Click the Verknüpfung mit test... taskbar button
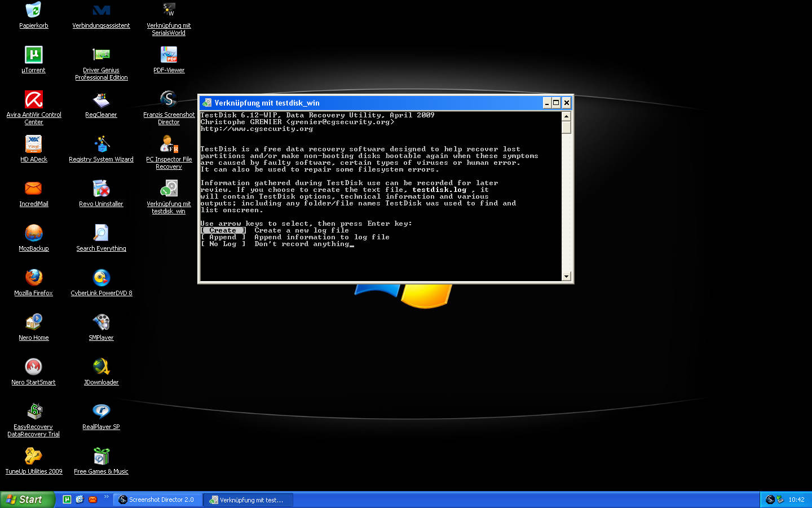The width and height of the screenshot is (812, 508). click(248, 500)
